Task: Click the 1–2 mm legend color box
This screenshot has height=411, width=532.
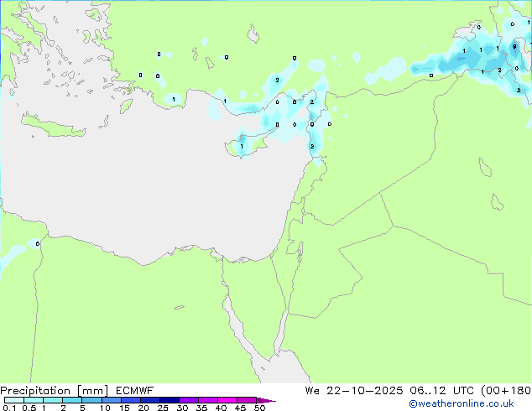Action: pos(53,400)
